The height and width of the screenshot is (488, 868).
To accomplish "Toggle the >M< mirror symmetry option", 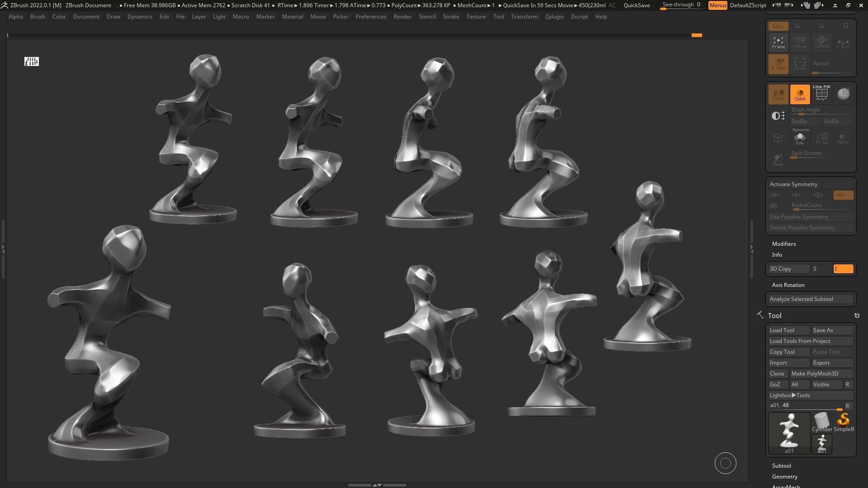I will click(843, 195).
